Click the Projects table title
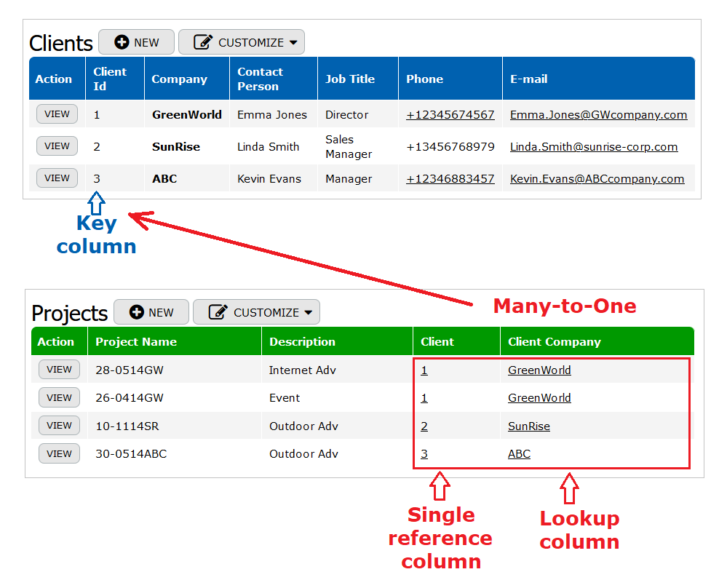The image size is (727, 588). [70, 314]
